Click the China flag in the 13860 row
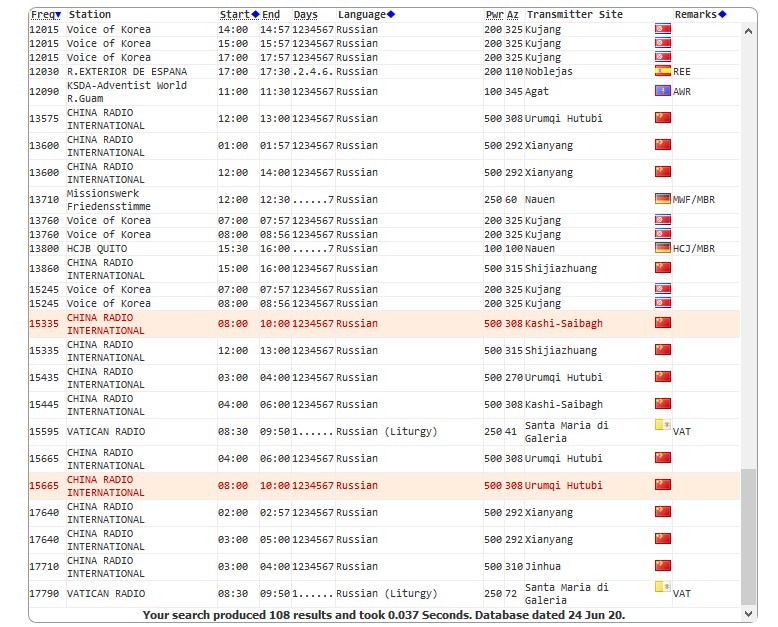The image size is (778, 627). (x=663, y=268)
